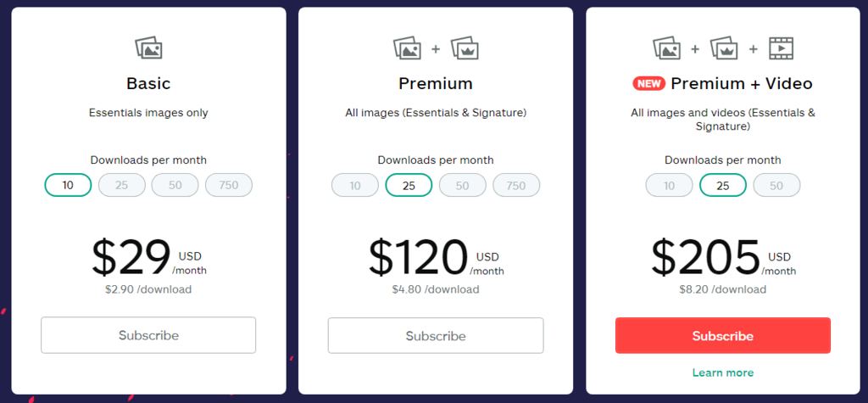Subscribe to the Premium plan
Viewport: 868px width, 403px height.
(436, 335)
